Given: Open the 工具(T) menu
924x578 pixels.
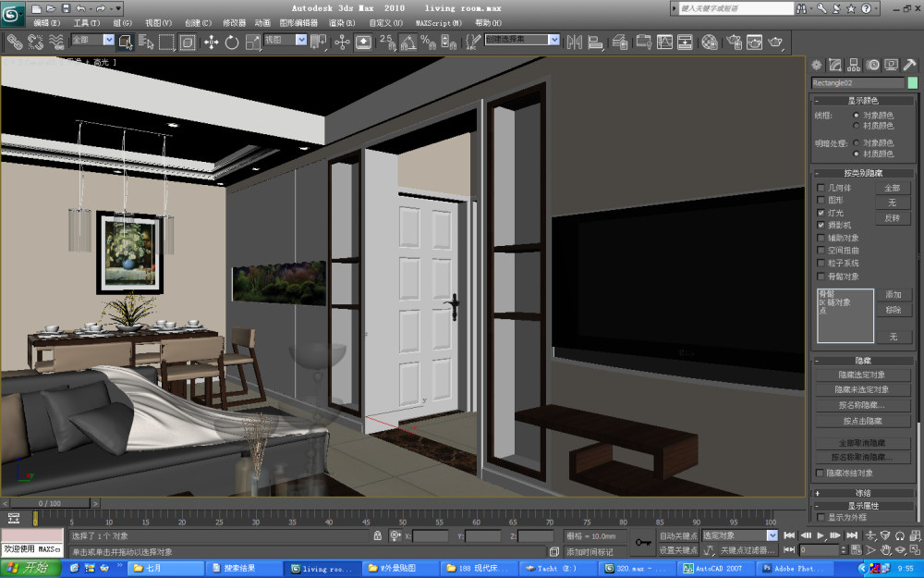Looking at the screenshot, I should tap(87, 23).
